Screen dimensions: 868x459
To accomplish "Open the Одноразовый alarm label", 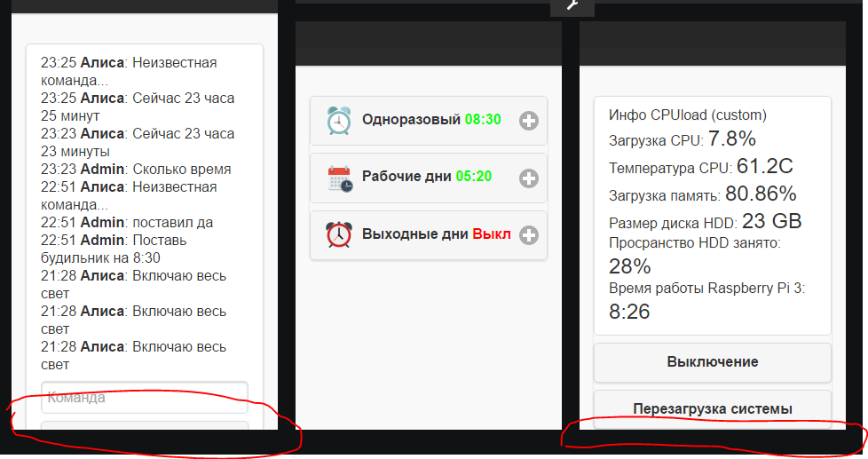I will [x=411, y=120].
